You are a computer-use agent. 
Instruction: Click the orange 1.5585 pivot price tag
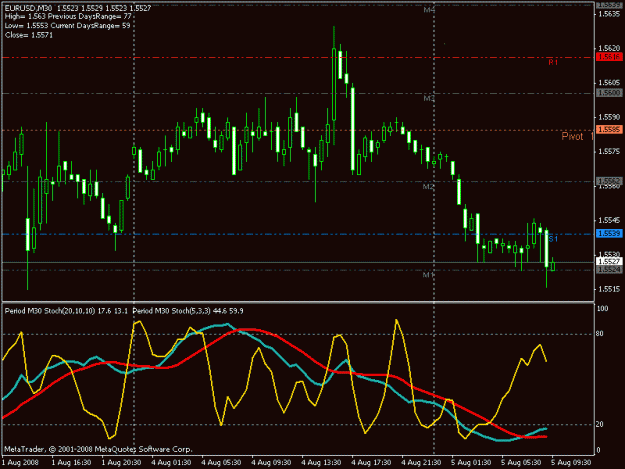[609, 130]
